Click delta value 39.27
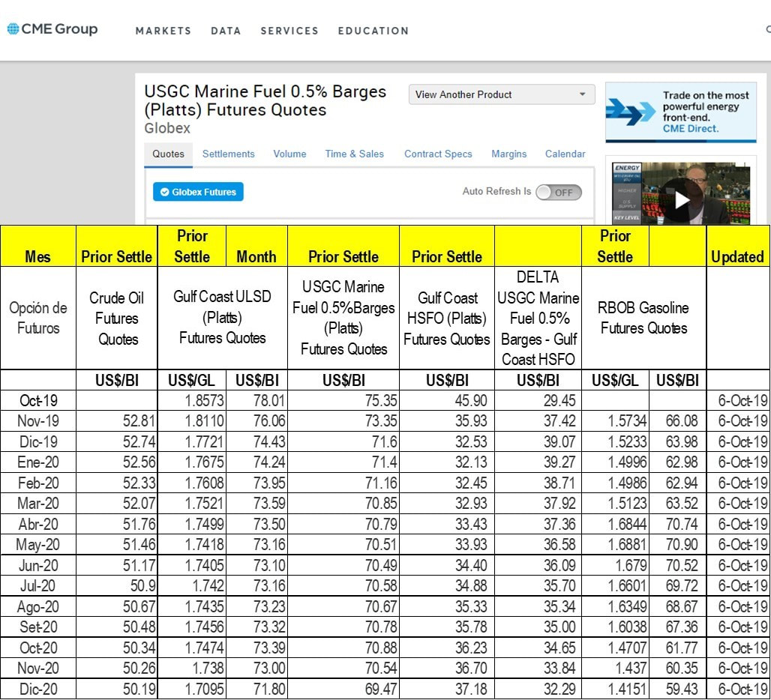This screenshot has width=771, height=700. click(x=559, y=462)
